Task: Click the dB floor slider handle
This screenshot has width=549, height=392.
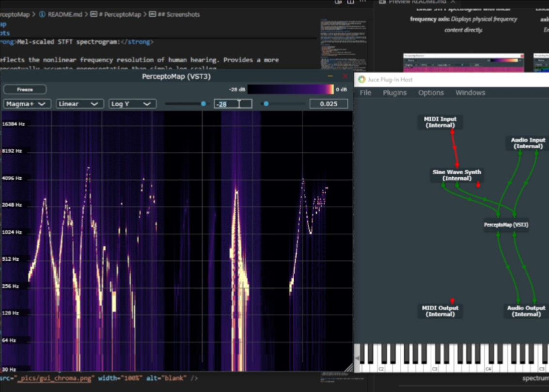Action: 204,104
